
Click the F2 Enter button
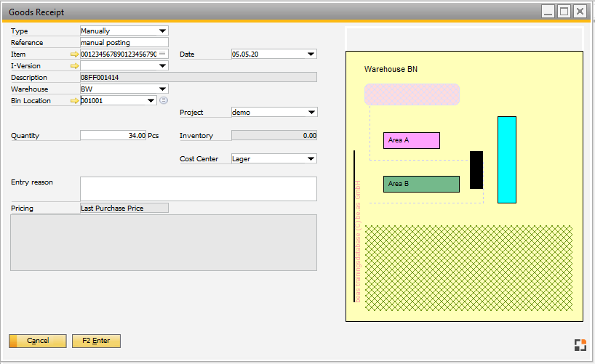click(x=96, y=341)
